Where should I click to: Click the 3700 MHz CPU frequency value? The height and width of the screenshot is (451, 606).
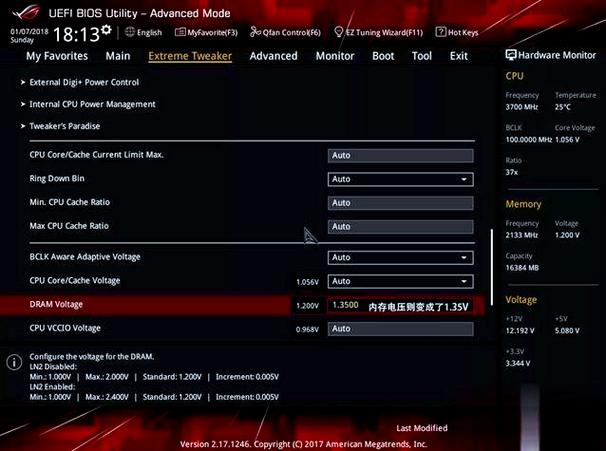(x=522, y=107)
